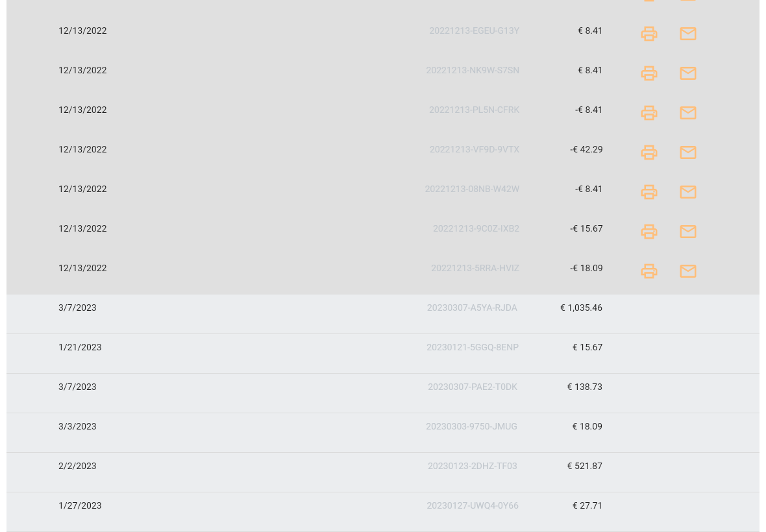The image size is (766, 532).
Task: Print document 20221213-5RRA-HVIZ
Action: pyautogui.click(x=649, y=271)
